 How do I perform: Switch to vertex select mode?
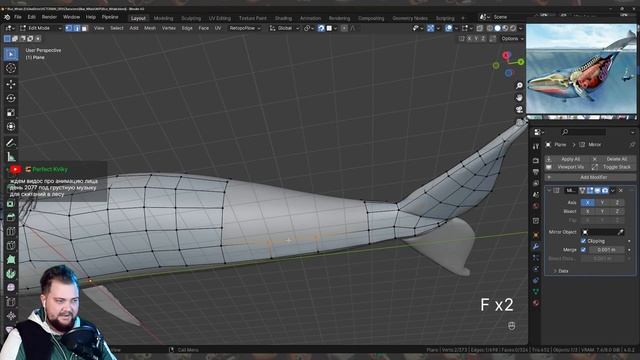coord(69,28)
